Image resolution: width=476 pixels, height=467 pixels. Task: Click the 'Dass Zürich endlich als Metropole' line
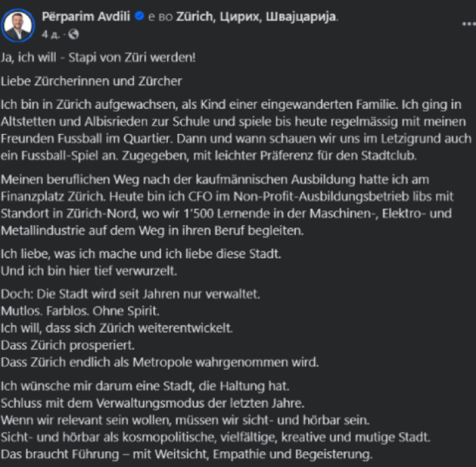click(160, 362)
